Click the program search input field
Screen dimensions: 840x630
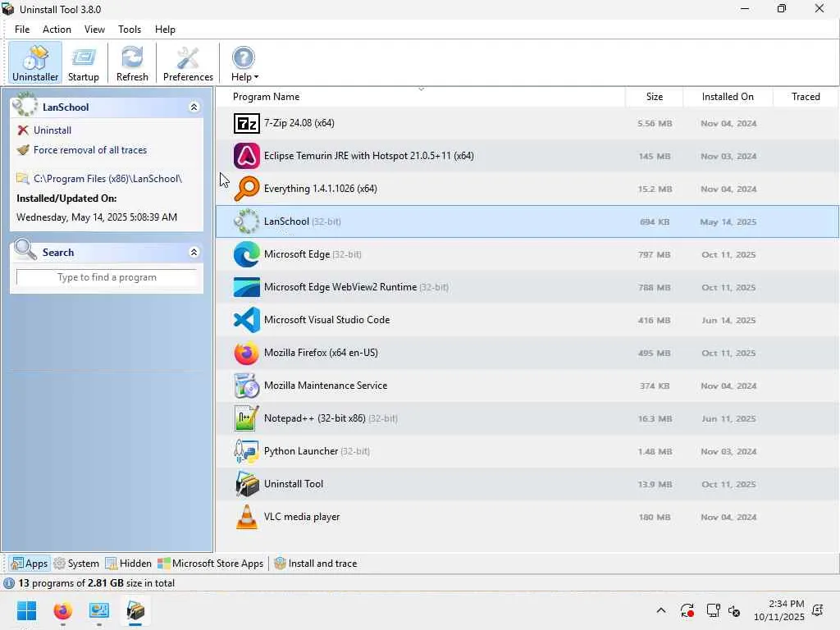107,277
